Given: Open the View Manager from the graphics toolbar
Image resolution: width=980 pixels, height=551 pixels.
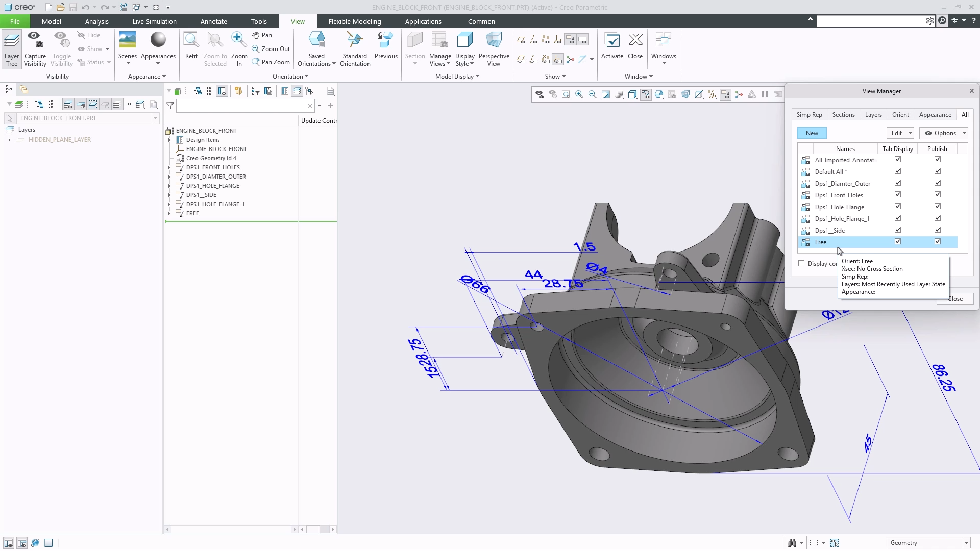Looking at the screenshot, I should [725, 94].
